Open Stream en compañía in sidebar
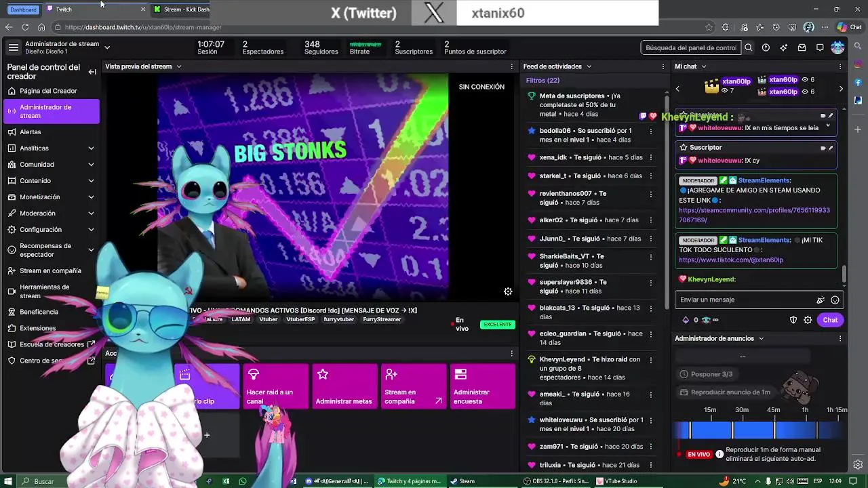Image resolution: width=868 pixels, height=488 pixels. (52, 270)
